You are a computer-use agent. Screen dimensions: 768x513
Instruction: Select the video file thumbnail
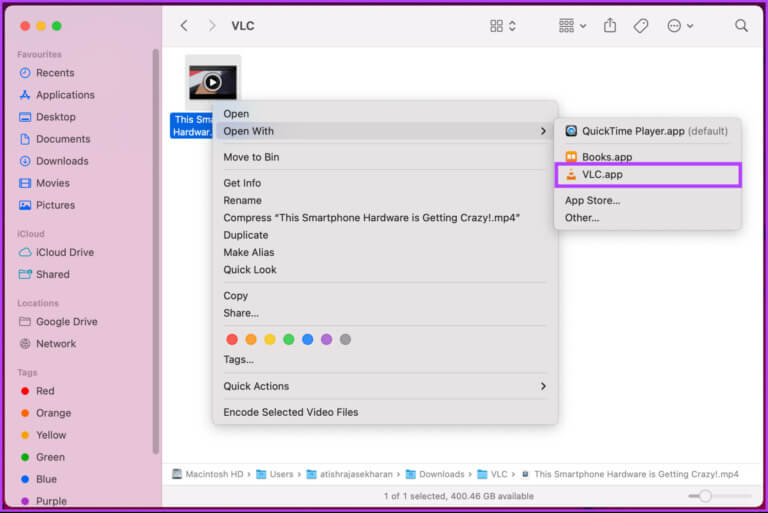pos(212,82)
